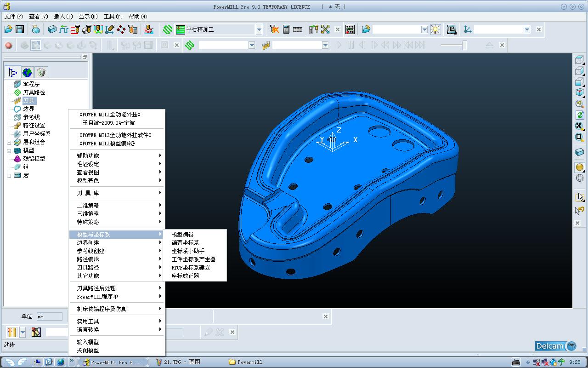The image size is (588, 368).
Task: Open the 刀 具 库 submenu
Action: [117, 193]
